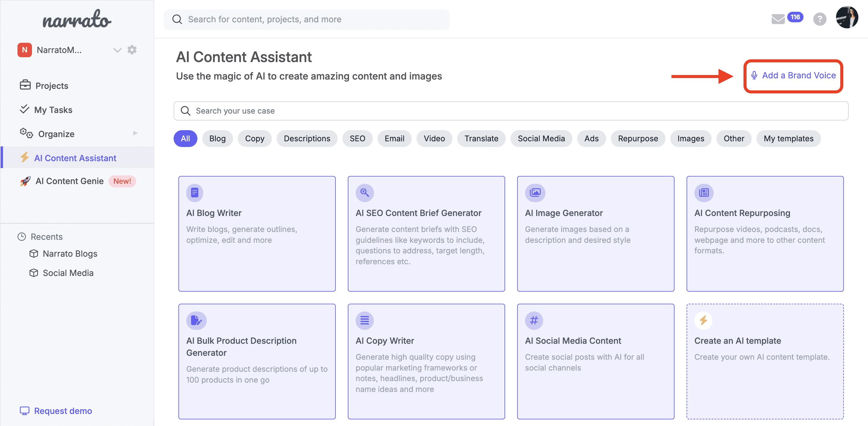This screenshot has width=868, height=426.
Task: Filter by Other category
Action: pos(734,138)
